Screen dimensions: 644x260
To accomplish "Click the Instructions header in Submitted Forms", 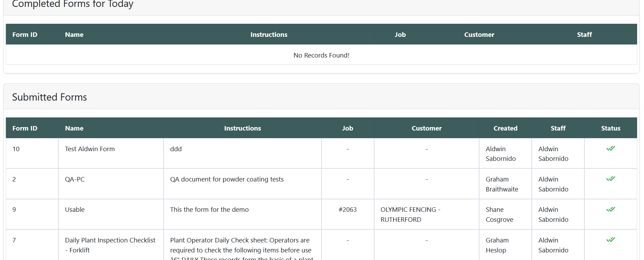I will coord(242,128).
